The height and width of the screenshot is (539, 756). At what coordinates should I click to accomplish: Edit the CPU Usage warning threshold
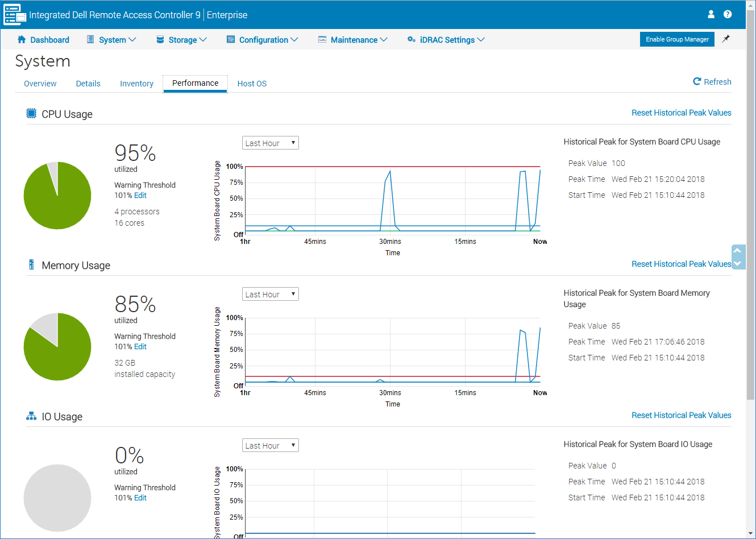140,196
